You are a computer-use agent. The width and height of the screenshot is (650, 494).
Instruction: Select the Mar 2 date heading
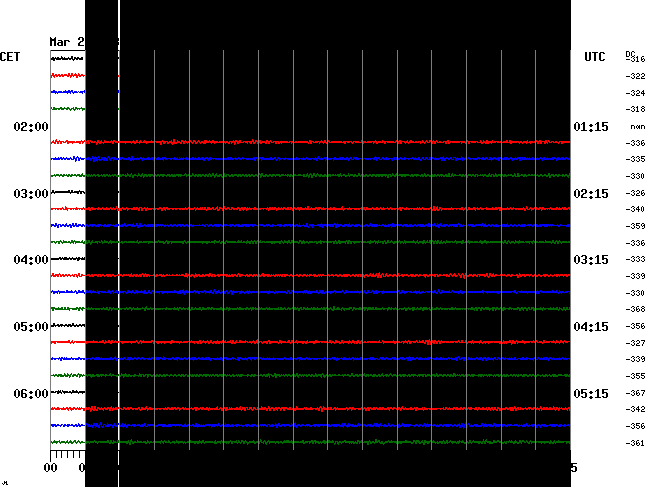pyautogui.click(x=67, y=42)
